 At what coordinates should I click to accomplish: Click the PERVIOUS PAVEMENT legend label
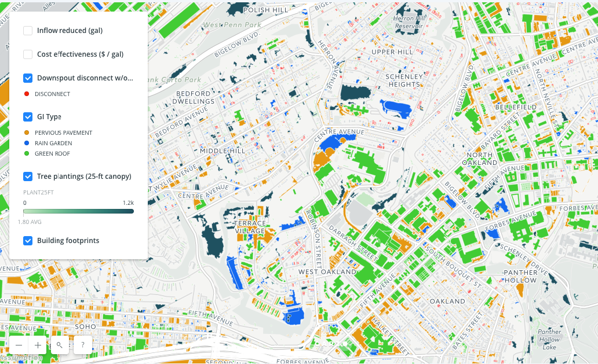click(x=63, y=133)
